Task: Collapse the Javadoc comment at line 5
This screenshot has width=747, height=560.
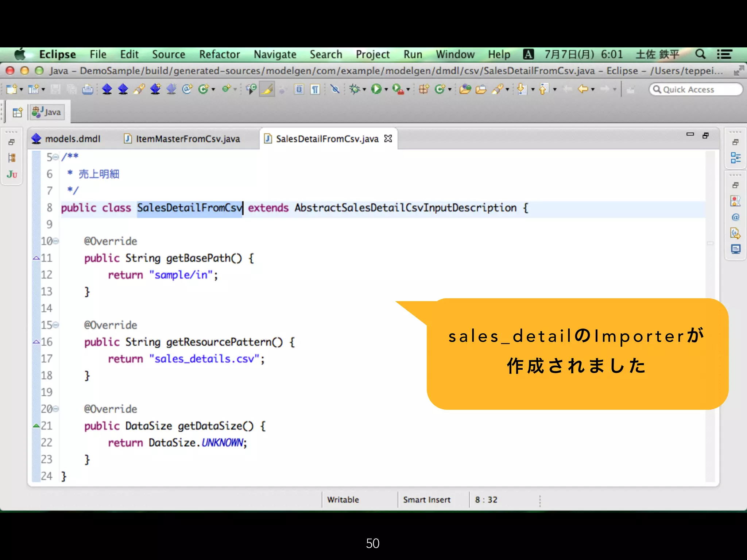Action: (56, 157)
